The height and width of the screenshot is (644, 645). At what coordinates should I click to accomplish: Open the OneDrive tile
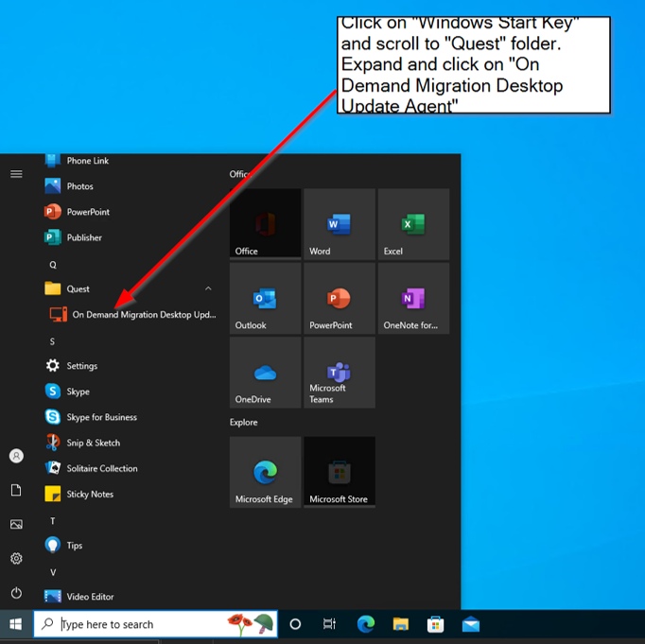[265, 373]
